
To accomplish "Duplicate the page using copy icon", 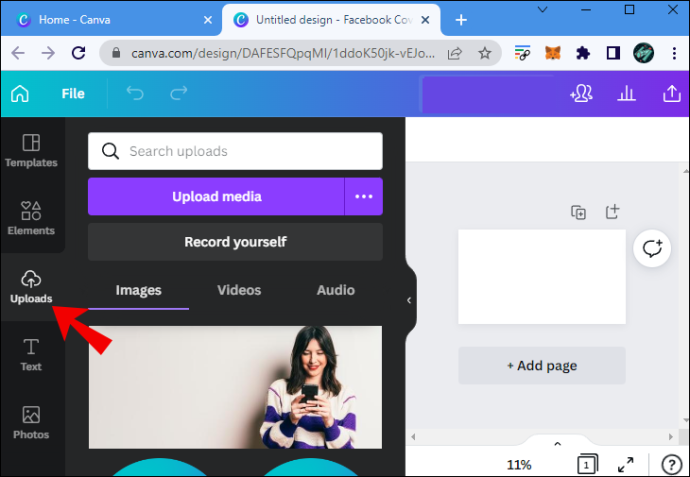I will [578, 212].
